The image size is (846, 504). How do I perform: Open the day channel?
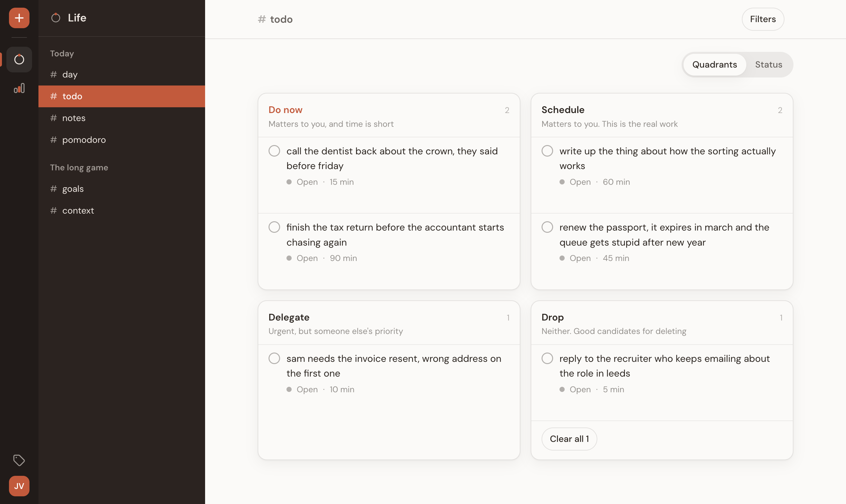[x=122, y=74]
